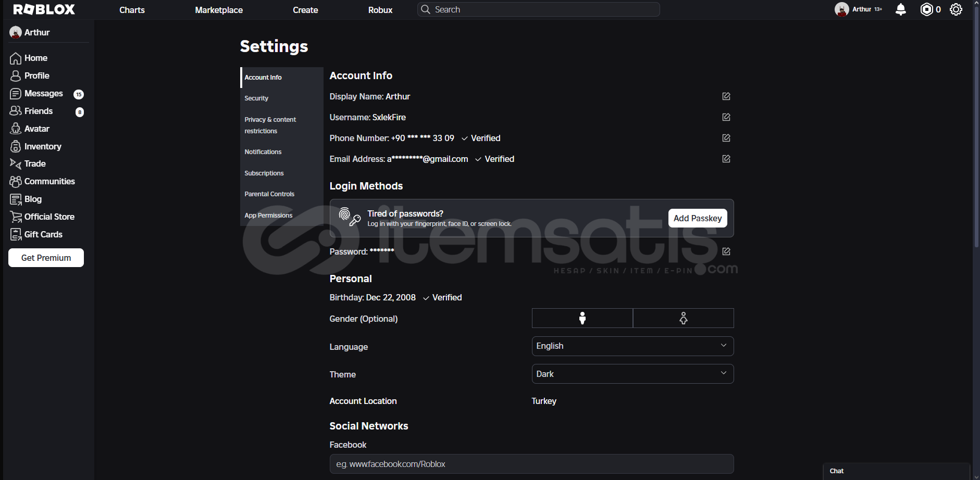
Task: Edit the Email Address via pencil icon
Action: 726,159
